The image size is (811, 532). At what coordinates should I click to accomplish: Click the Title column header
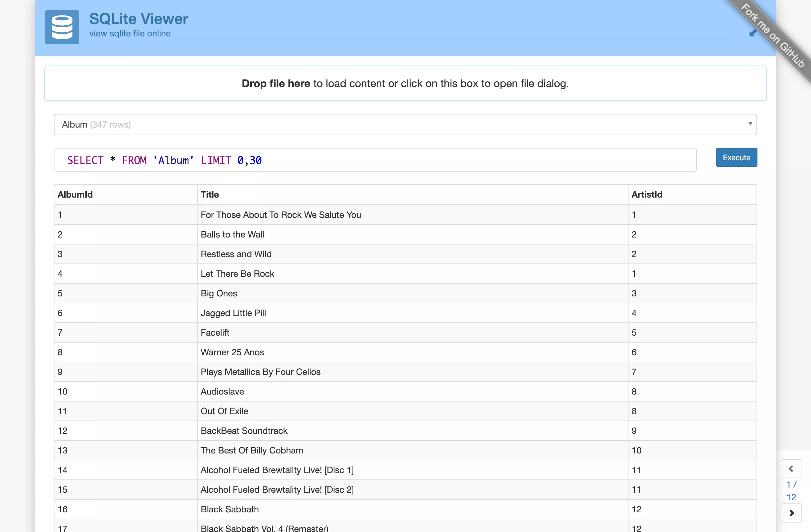coord(412,194)
